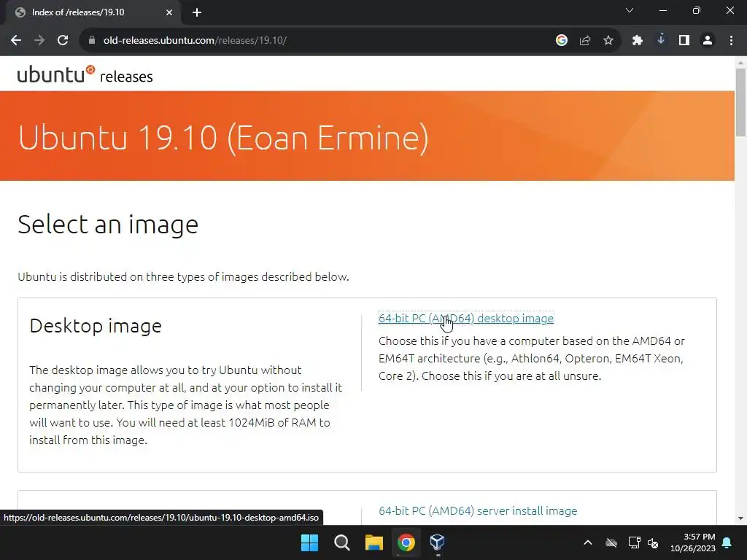
Task: Click the network display tray icon
Action: pyautogui.click(x=634, y=542)
